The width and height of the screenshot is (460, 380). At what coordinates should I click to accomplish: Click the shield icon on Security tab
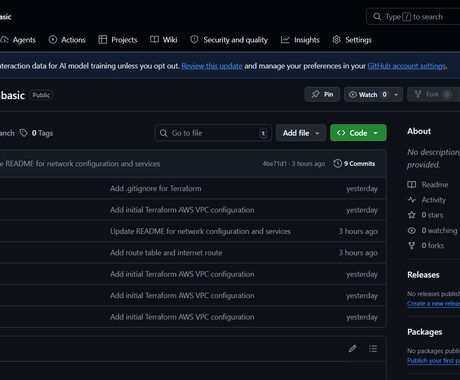194,40
